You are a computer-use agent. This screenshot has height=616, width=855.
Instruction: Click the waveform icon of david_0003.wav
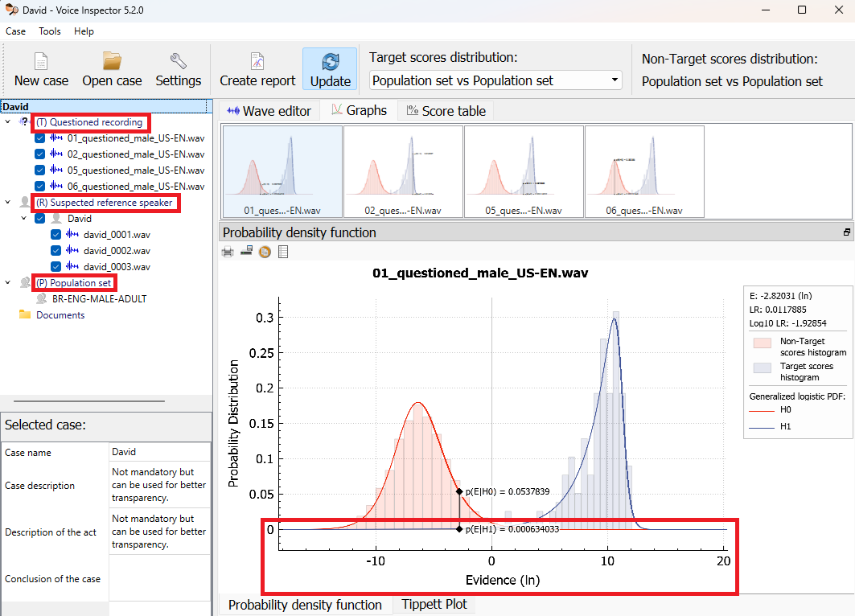(72, 266)
